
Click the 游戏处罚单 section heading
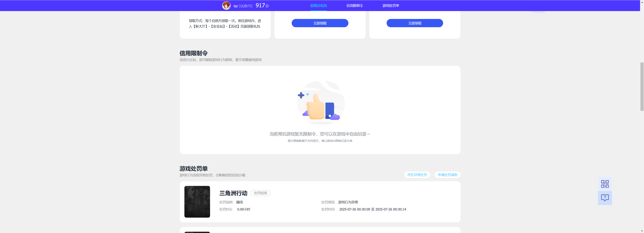tap(194, 168)
